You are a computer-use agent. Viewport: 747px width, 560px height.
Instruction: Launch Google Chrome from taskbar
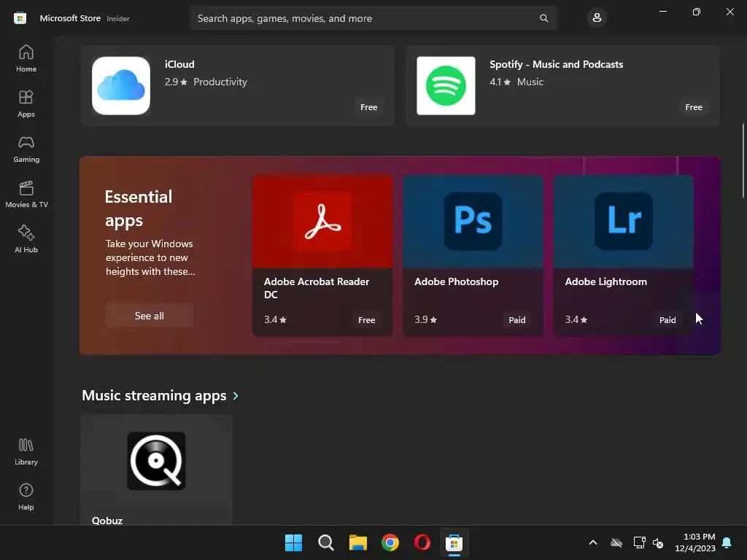tap(390, 542)
